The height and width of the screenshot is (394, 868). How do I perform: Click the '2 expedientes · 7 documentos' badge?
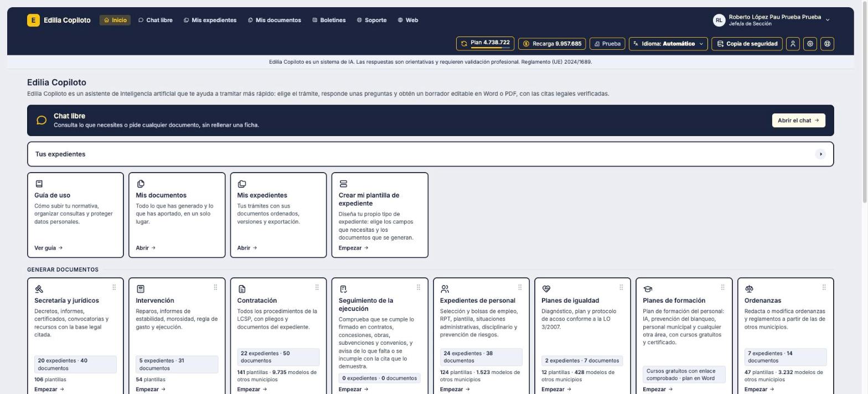(x=582, y=361)
